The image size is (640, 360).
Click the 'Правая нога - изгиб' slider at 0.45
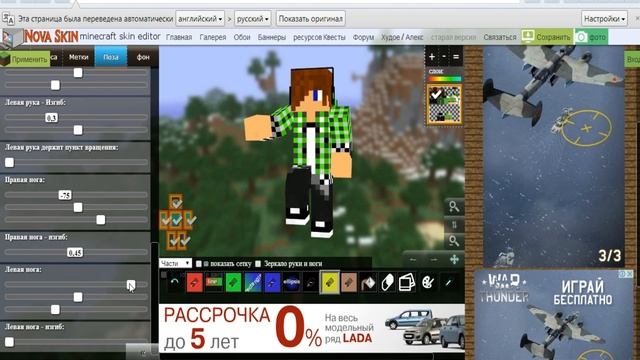click(x=75, y=253)
